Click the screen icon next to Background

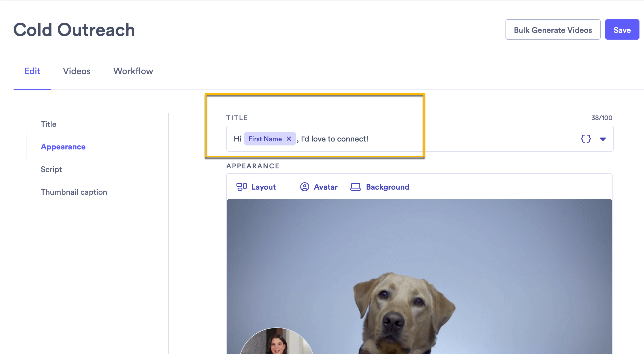click(x=355, y=187)
